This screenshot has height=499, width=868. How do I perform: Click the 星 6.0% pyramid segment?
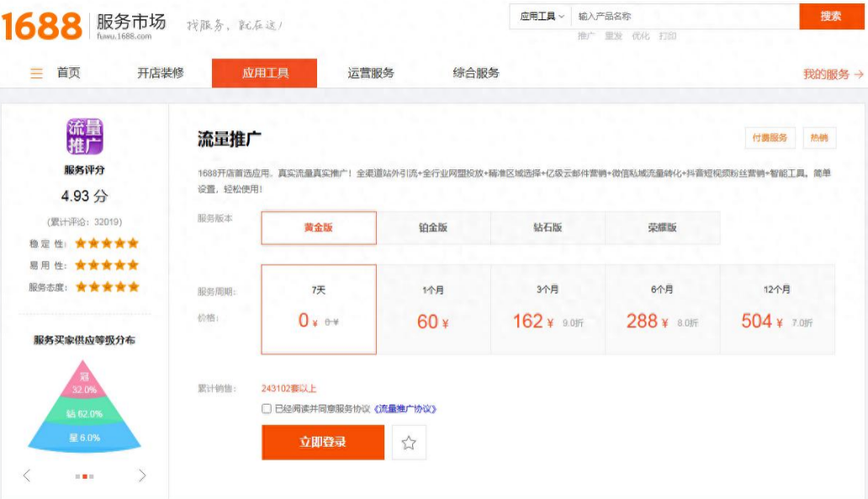[84, 438]
